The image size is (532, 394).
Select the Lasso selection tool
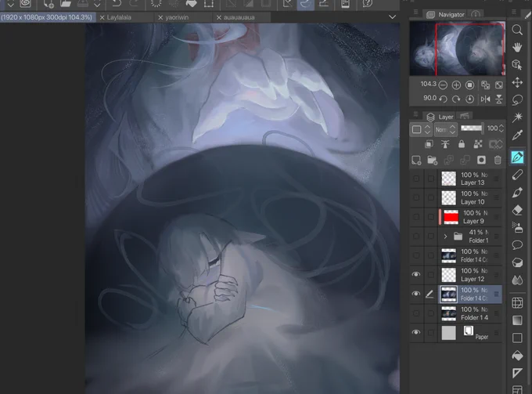[517, 99]
